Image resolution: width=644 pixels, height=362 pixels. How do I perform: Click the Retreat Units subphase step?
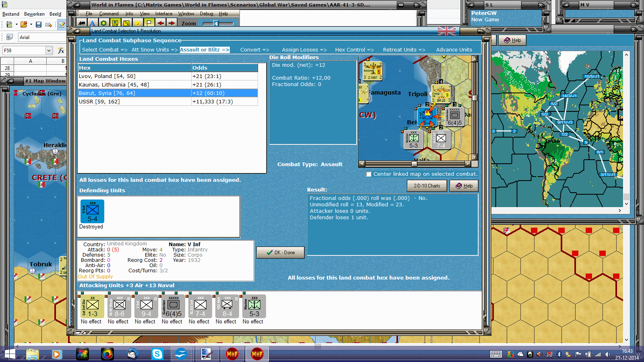click(x=404, y=50)
